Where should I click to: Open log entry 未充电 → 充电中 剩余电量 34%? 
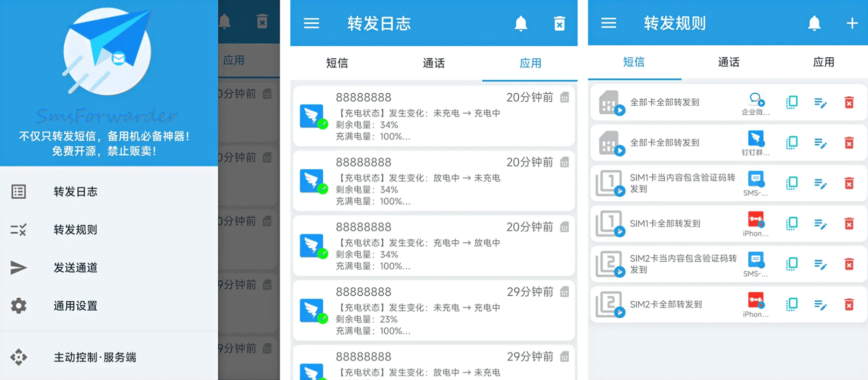[434, 116]
